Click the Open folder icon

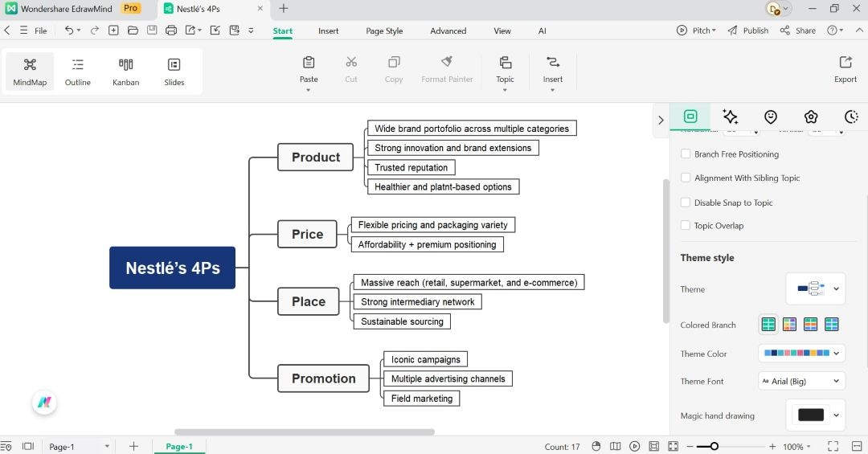133,31
